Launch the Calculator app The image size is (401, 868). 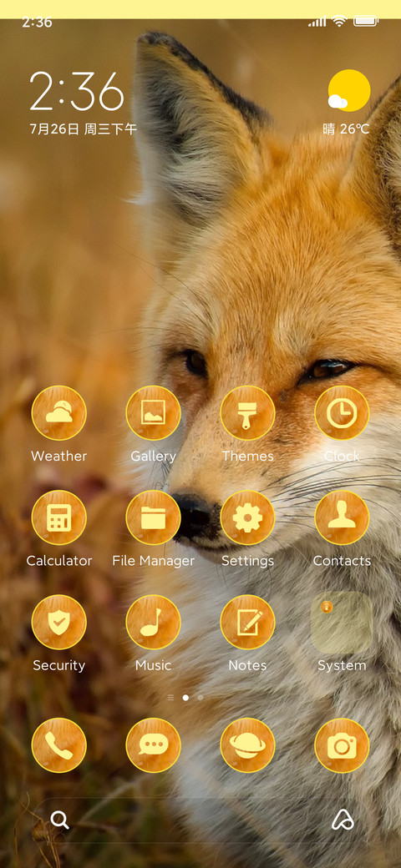coord(58,517)
